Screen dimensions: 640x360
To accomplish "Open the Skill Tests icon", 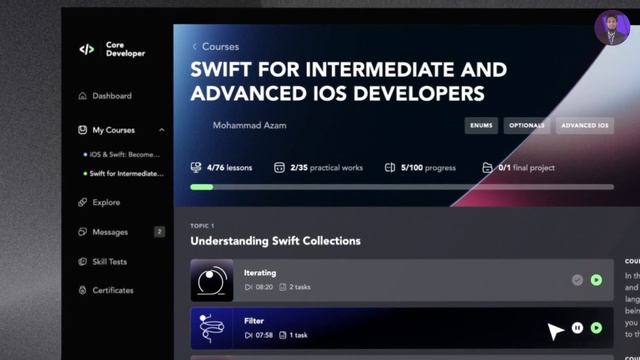I will [82, 262].
